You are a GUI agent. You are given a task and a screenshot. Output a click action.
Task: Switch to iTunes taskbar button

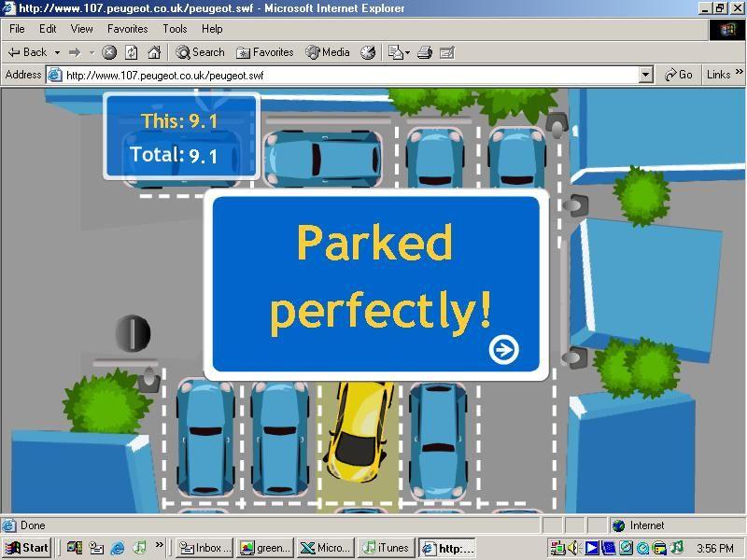point(386,548)
